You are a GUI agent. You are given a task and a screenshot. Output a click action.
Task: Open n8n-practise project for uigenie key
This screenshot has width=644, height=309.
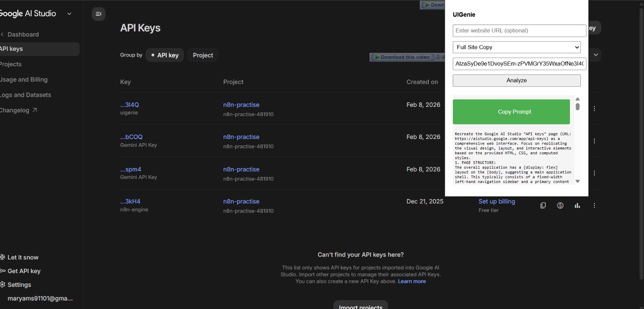click(x=242, y=105)
